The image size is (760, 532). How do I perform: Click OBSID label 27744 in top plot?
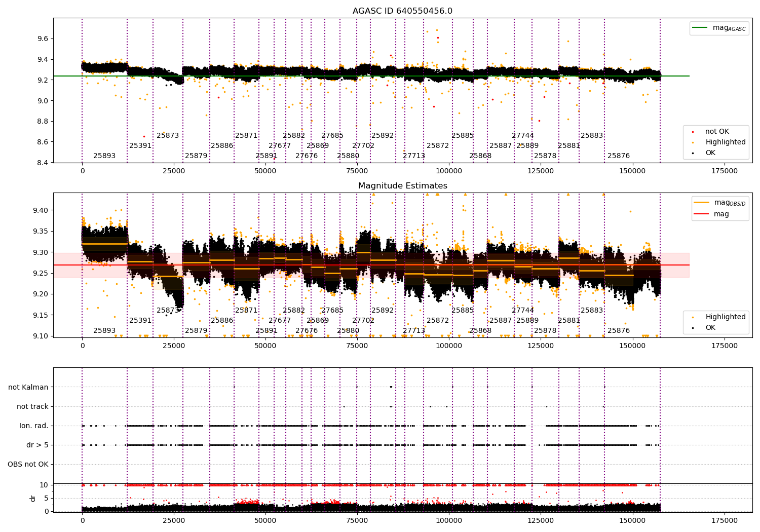(x=523, y=136)
